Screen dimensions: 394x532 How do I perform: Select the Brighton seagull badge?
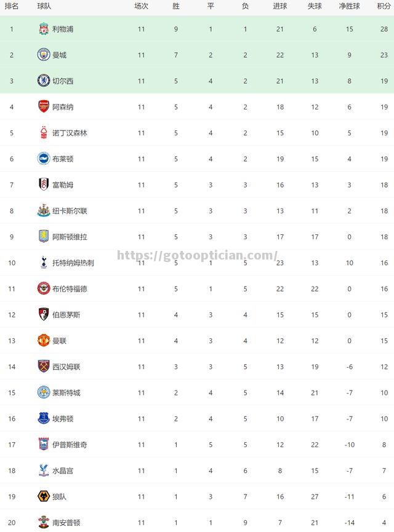[44, 159]
